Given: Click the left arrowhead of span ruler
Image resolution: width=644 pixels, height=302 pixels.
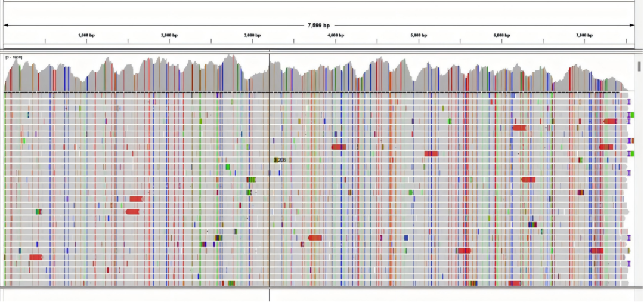Looking at the screenshot, I should pos(6,26).
